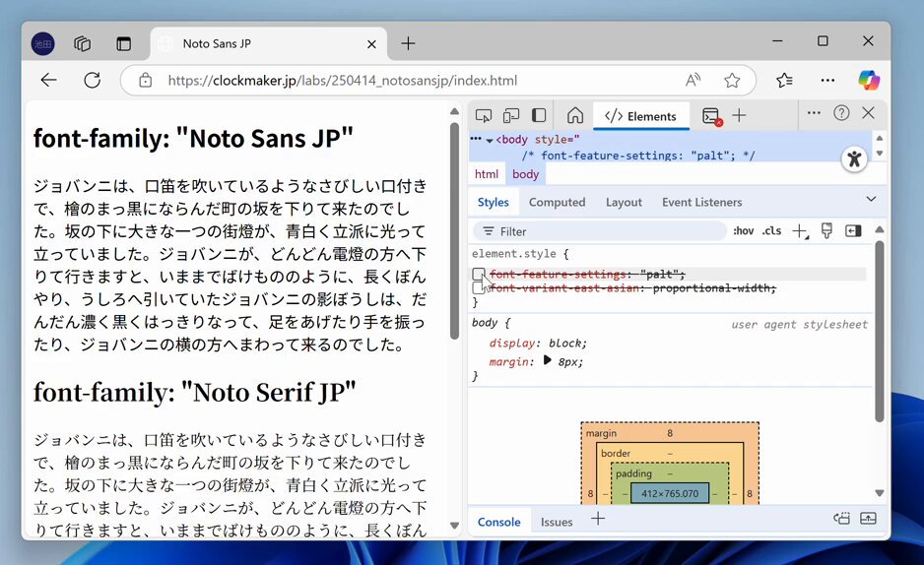924x565 pixels.
Task: Close the Noto Sans JP tab
Action: point(371,44)
